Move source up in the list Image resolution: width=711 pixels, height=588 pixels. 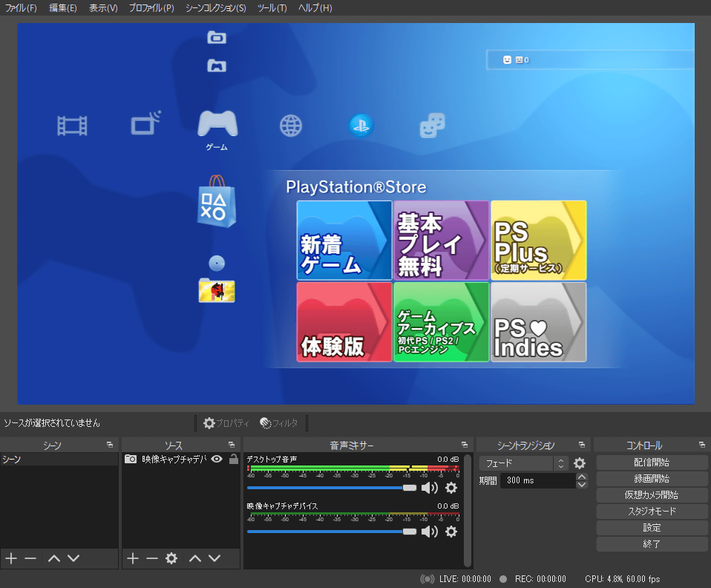tap(195, 558)
